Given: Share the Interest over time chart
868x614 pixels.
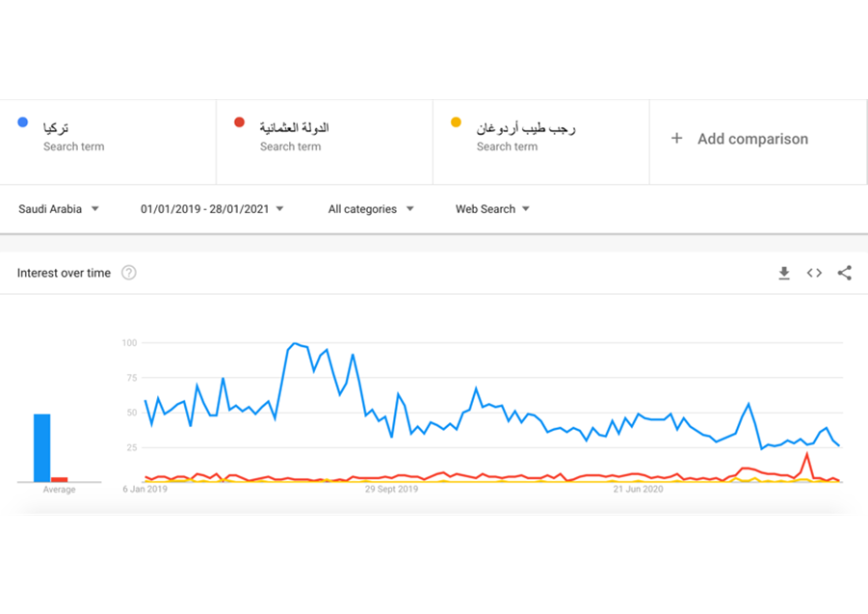Looking at the screenshot, I should pos(844,274).
